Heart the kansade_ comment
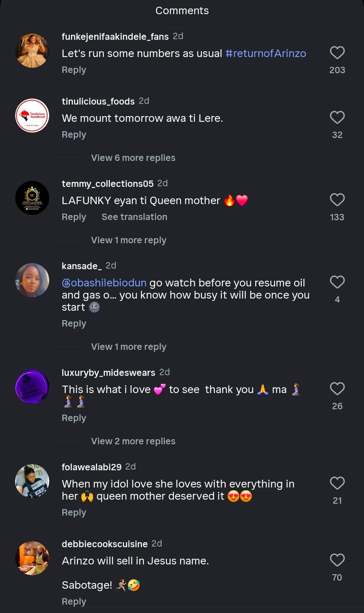The height and width of the screenshot is (613, 364). pos(337,282)
